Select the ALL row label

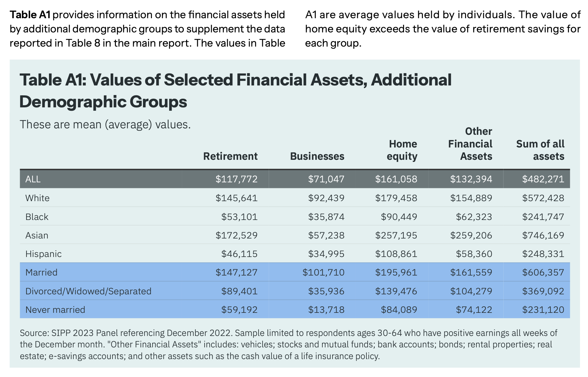(33, 179)
